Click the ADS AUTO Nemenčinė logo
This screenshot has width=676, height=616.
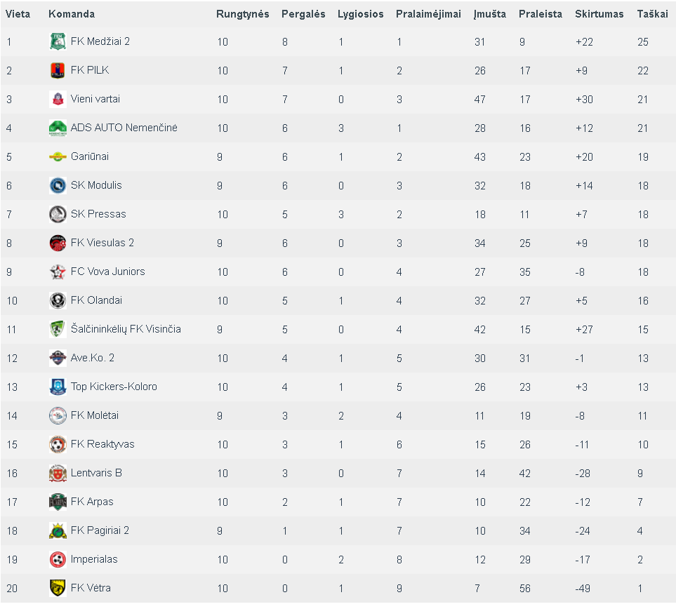point(58,128)
